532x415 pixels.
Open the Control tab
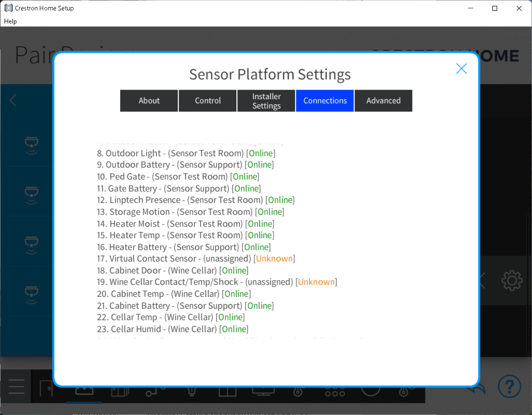click(x=207, y=101)
